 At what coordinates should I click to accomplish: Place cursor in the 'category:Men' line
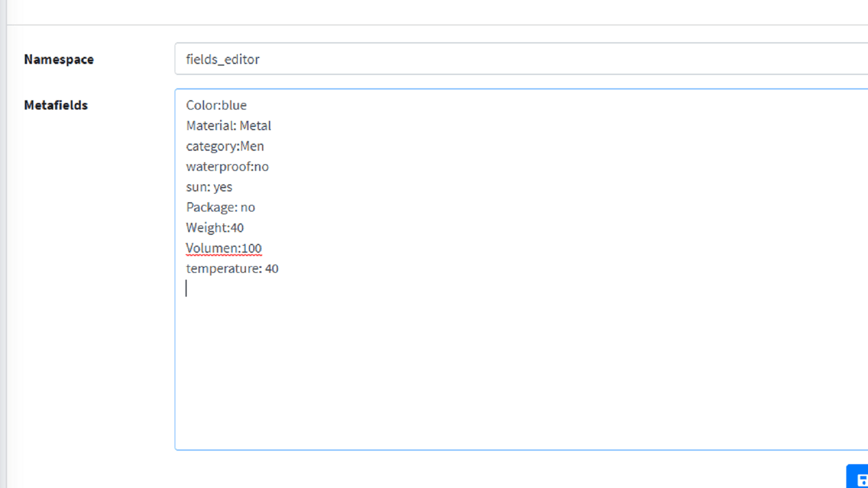tap(225, 146)
